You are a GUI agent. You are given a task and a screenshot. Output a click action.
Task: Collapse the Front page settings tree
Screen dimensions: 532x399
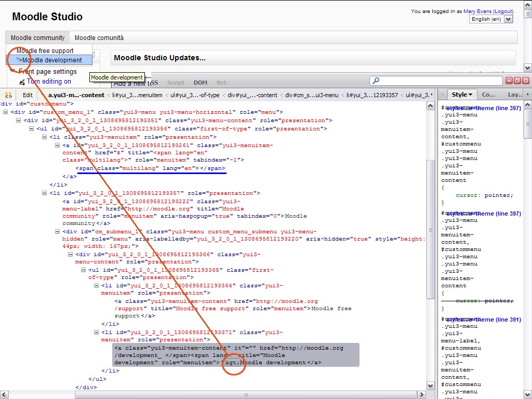pos(12,71)
